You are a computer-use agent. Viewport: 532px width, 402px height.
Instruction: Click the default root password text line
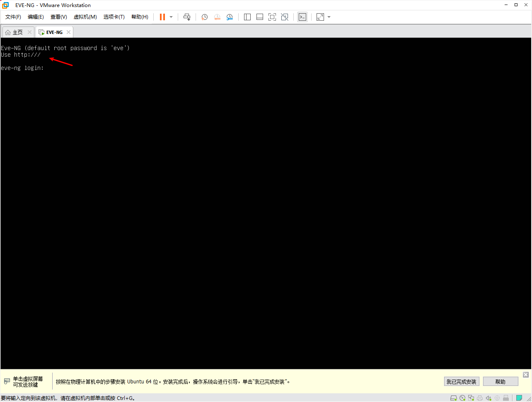point(65,48)
